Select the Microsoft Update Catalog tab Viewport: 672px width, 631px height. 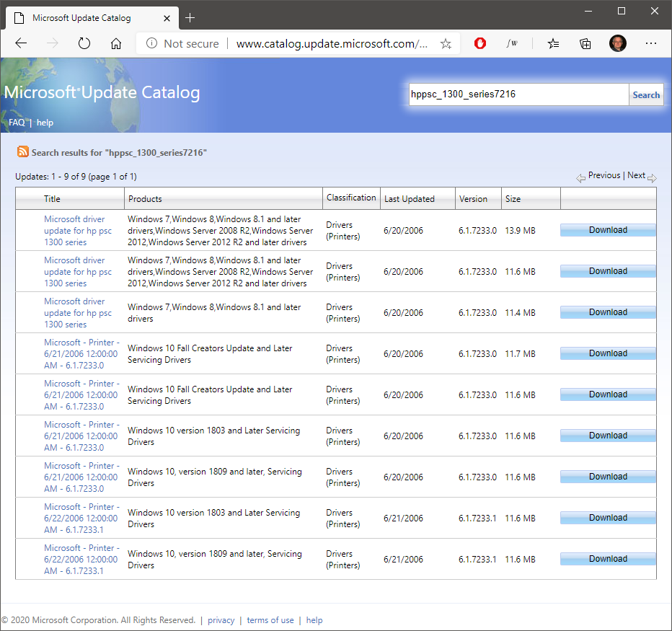point(92,18)
